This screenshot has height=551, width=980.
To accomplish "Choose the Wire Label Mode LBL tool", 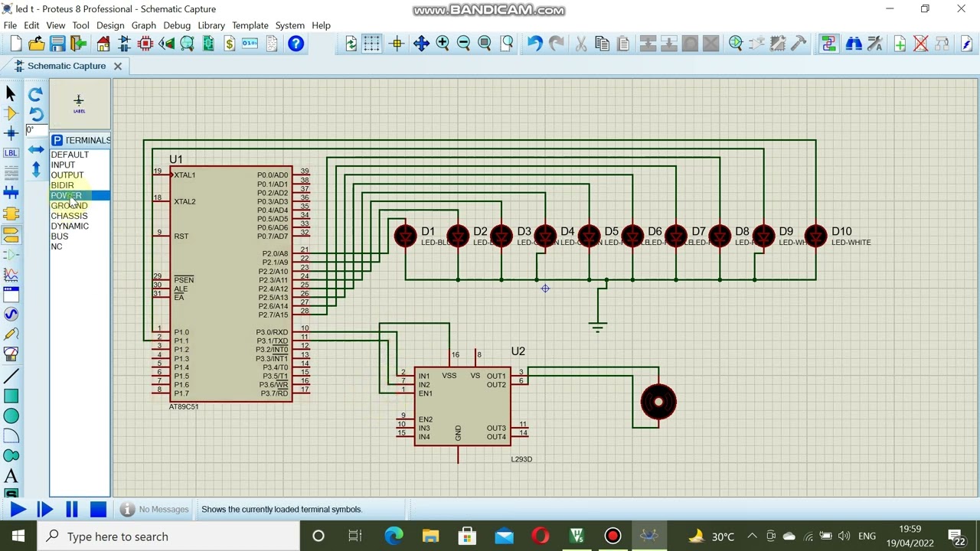I will (x=11, y=153).
